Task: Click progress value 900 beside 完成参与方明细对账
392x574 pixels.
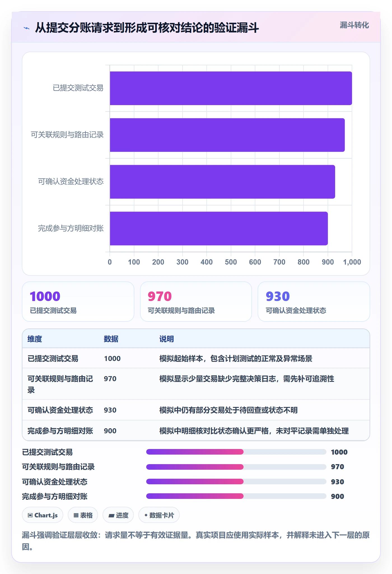Action: point(337,496)
